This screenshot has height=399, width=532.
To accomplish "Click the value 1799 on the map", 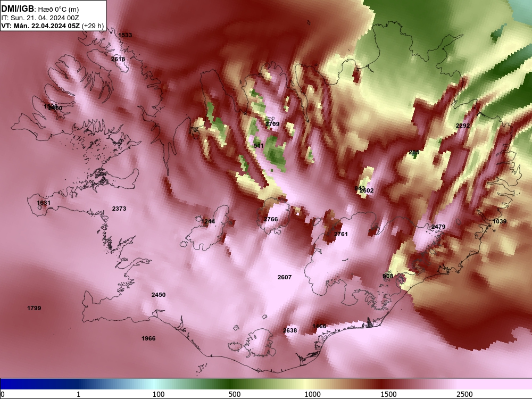I will click(34, 308).
